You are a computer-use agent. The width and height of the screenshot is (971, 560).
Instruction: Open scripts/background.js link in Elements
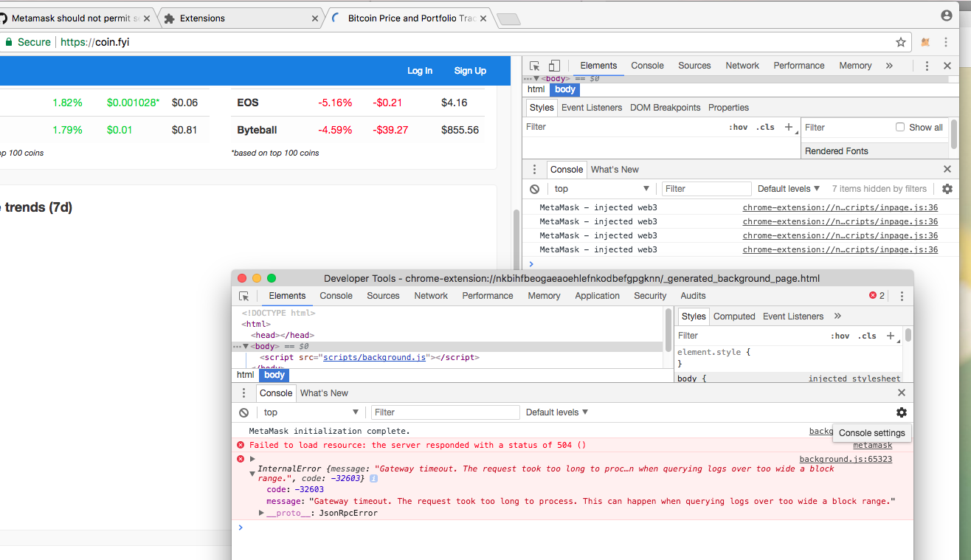[375, 357]
